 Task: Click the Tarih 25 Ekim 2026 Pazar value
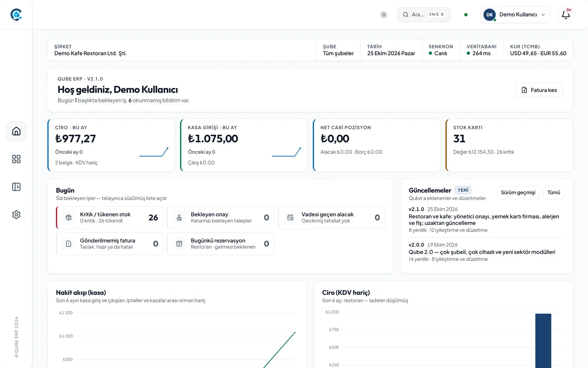point(391,53)
